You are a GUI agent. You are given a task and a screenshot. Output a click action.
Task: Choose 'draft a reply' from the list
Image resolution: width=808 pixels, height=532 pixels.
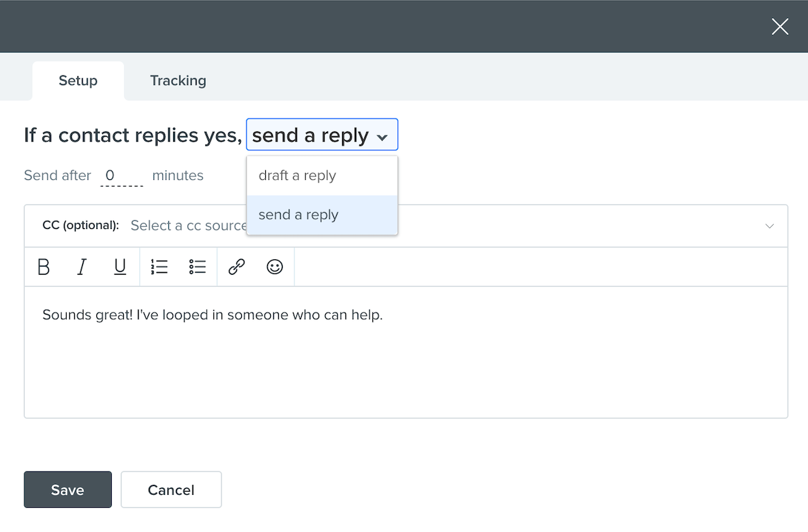[322, 176]
